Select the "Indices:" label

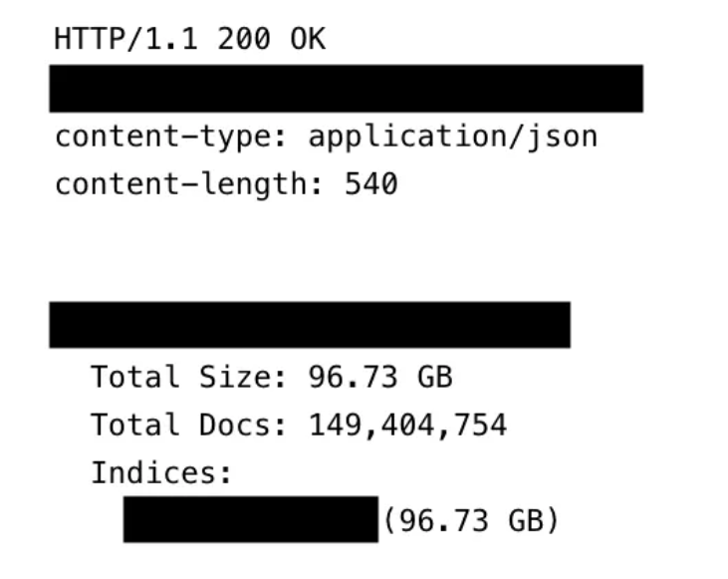pyautogui.click(x=161, y=473)
